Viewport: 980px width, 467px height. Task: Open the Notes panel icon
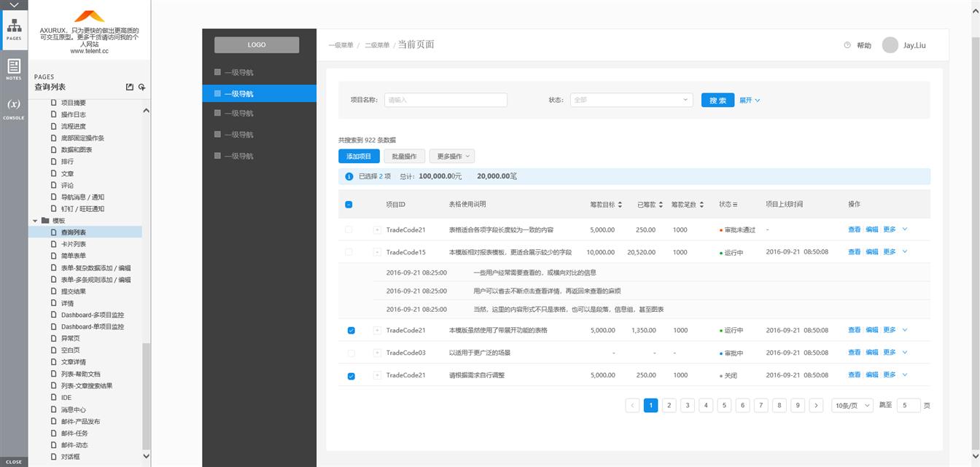(x=13, y=69)
